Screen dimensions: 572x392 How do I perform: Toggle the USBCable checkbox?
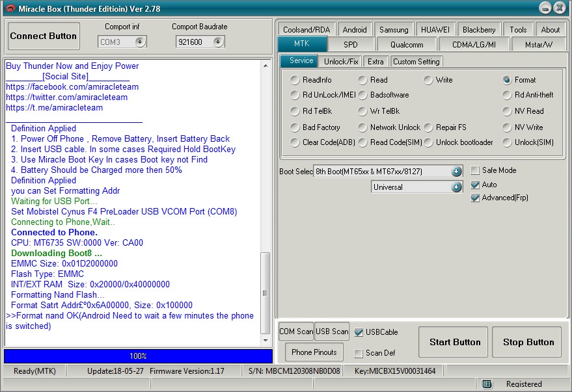tap(359, 332)
